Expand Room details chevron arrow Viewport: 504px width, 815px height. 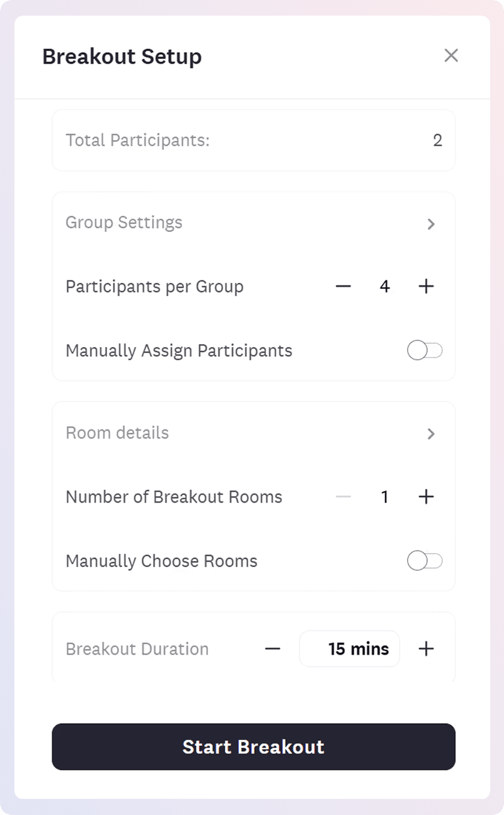point(431,434)
